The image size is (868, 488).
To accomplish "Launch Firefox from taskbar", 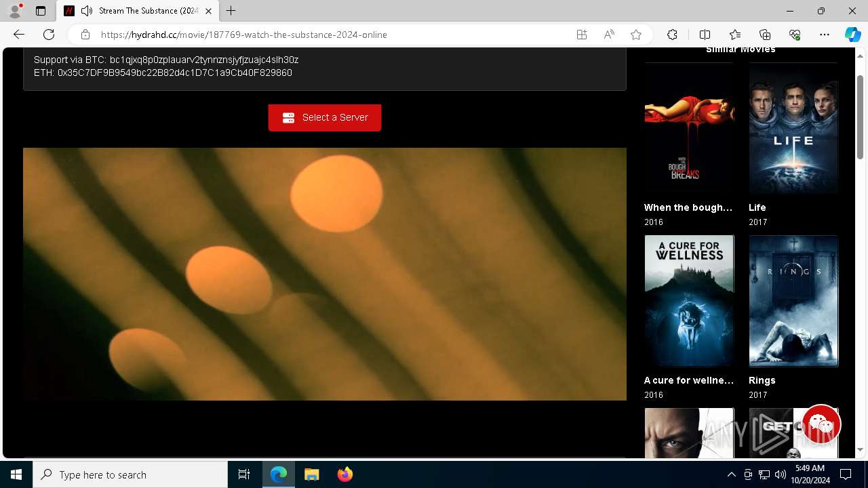I will [344, 474].
